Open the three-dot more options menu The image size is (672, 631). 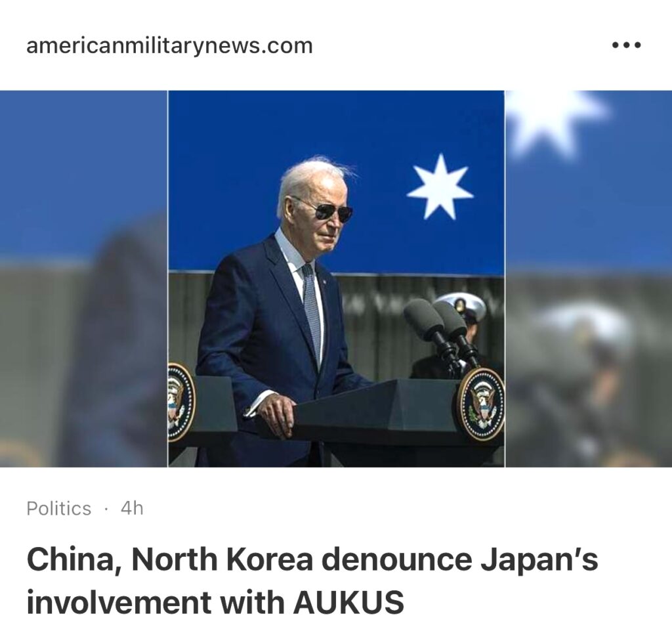[x=626, y=45]
